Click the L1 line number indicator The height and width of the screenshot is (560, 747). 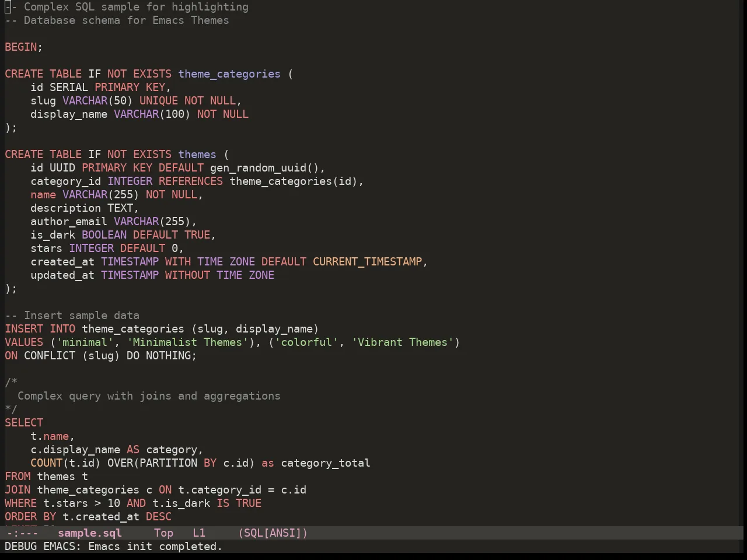(x=199, y=533)
